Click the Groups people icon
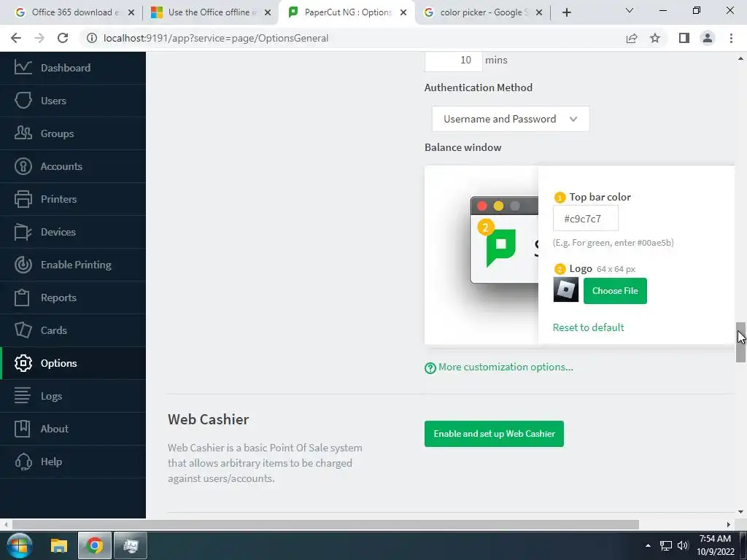Image resolution: width=747 pixels, height=560 pixels. click(x=23, y=133)
